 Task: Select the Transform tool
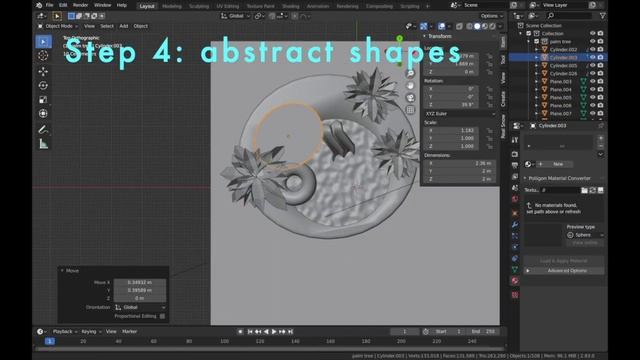click(43, 114)
